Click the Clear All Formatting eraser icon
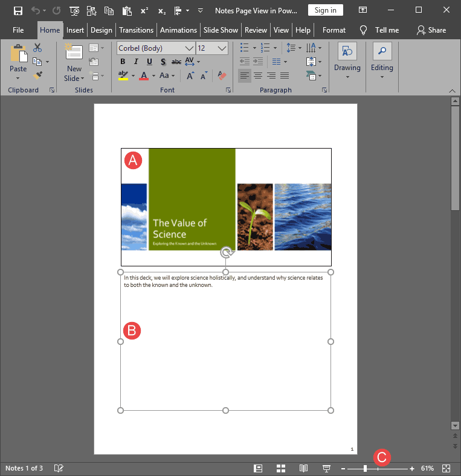This screenshot has width=461, height=476. (x=222, y=76)
